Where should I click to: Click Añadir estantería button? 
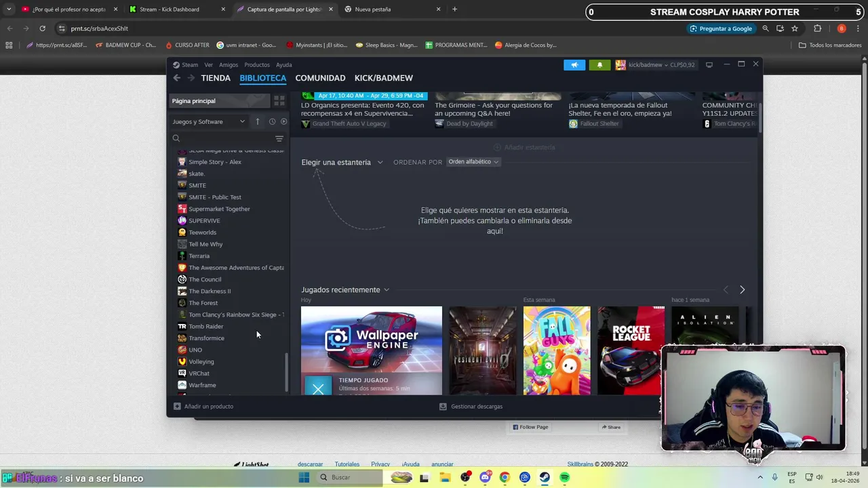524,147
